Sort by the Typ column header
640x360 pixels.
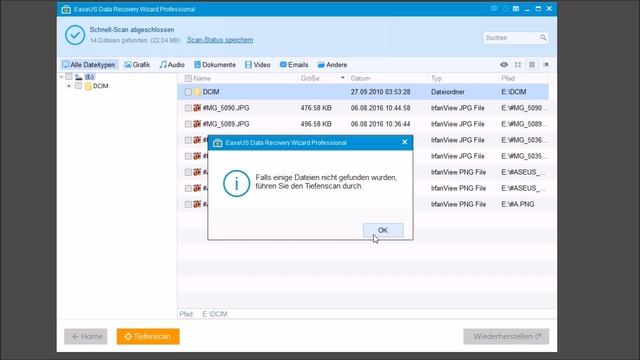(x=436, y=78)
